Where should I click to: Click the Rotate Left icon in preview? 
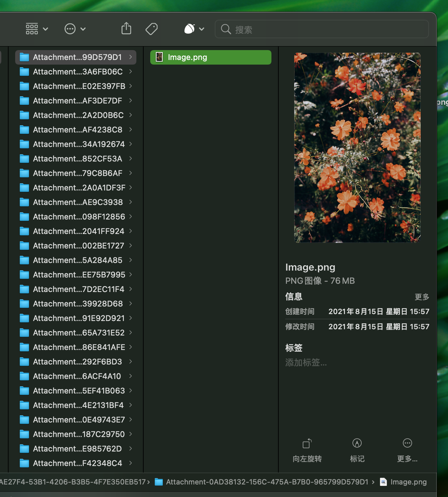pos(307,444)
